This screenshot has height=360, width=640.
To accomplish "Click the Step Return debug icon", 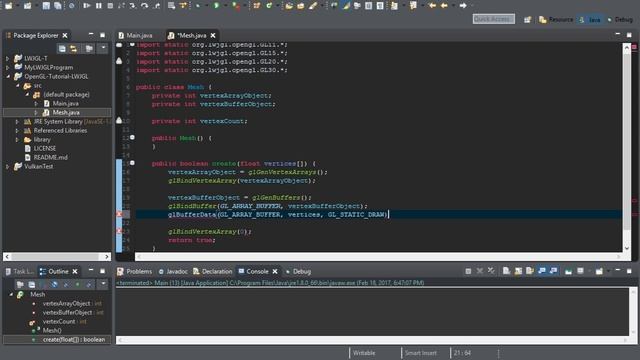I will point(157,6).
